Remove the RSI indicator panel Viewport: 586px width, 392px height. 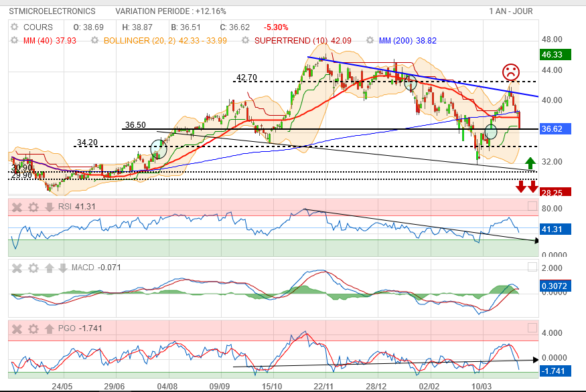(17, 207)
